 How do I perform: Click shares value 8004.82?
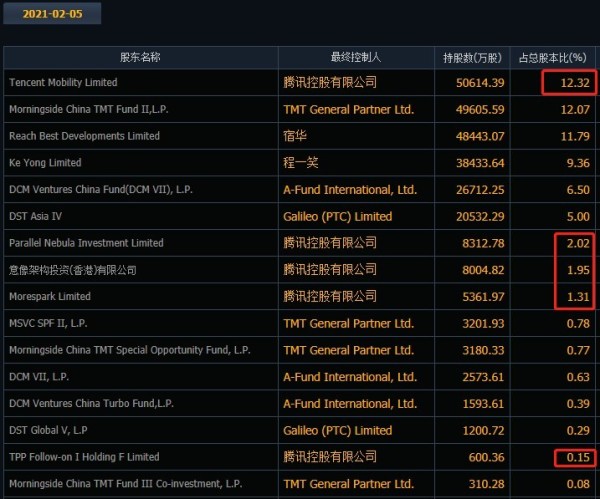click(x=483, y=270)
